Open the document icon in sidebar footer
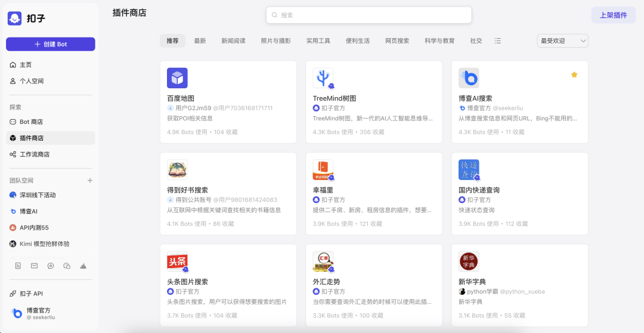This screenshot has height=333, width=644. click(18, 266)
